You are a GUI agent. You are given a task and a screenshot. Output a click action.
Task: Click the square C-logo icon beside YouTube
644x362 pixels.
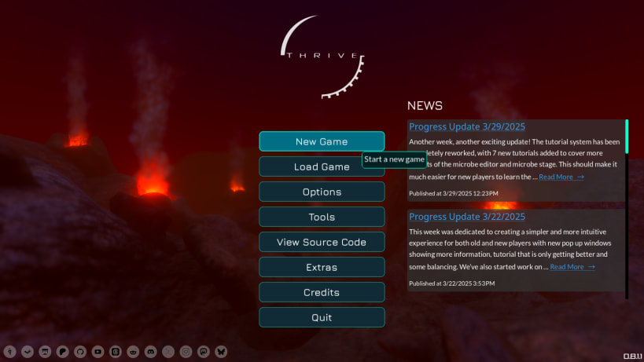click(x=116, y=352)
